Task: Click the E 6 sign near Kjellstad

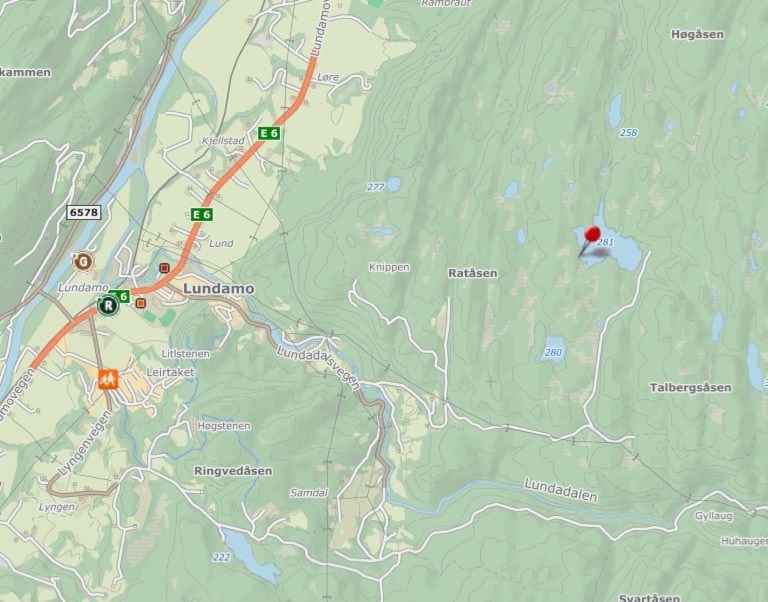Action: [x=269, y=133]
